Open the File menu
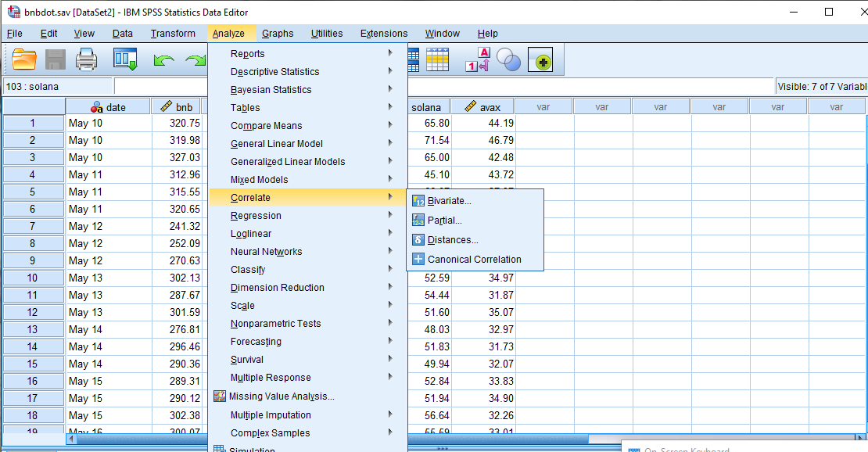 pyautogui.click(x=14, y=33)
